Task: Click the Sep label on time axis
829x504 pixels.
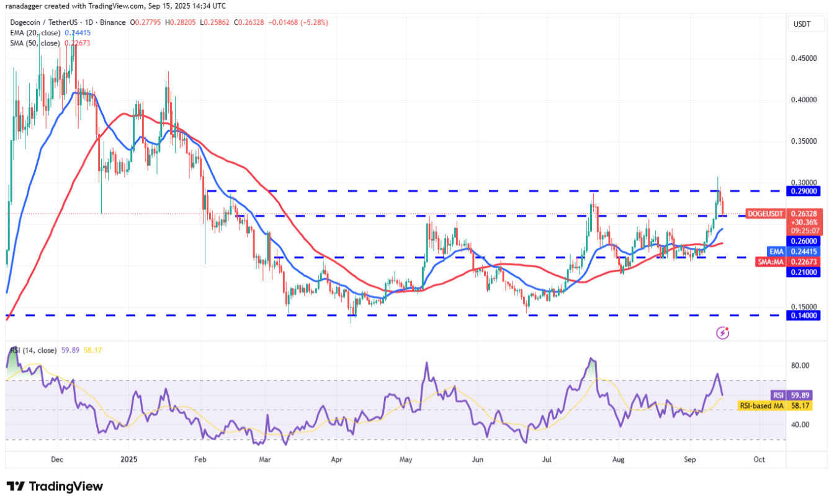Action: [x=689, y=460]
